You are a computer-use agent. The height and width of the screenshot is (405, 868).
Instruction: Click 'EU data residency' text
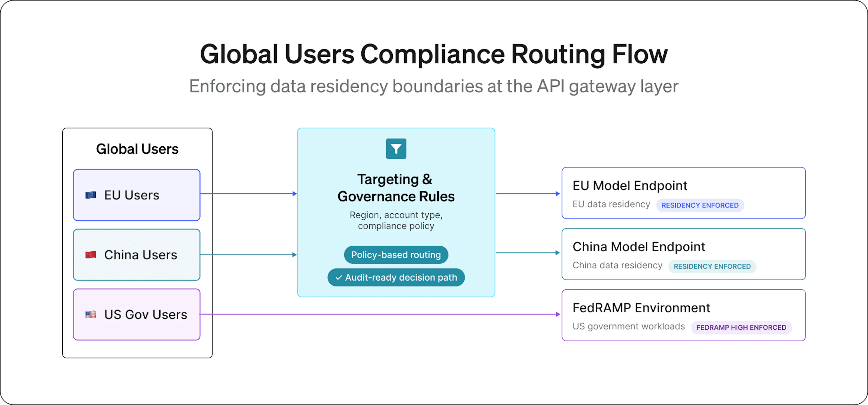611,204
